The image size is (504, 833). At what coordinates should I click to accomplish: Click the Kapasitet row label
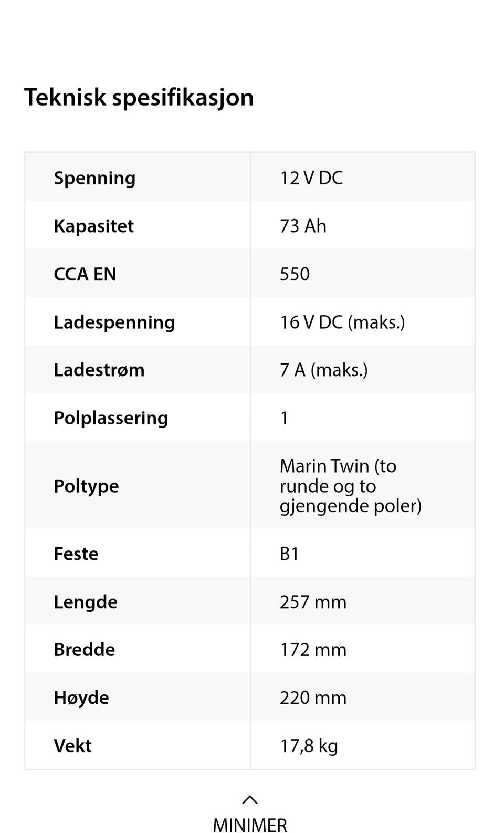click(x=93, y=226)
